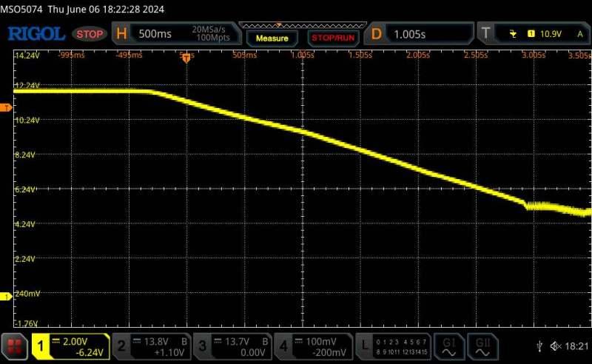Open the GI signal generator

(449, 346)
